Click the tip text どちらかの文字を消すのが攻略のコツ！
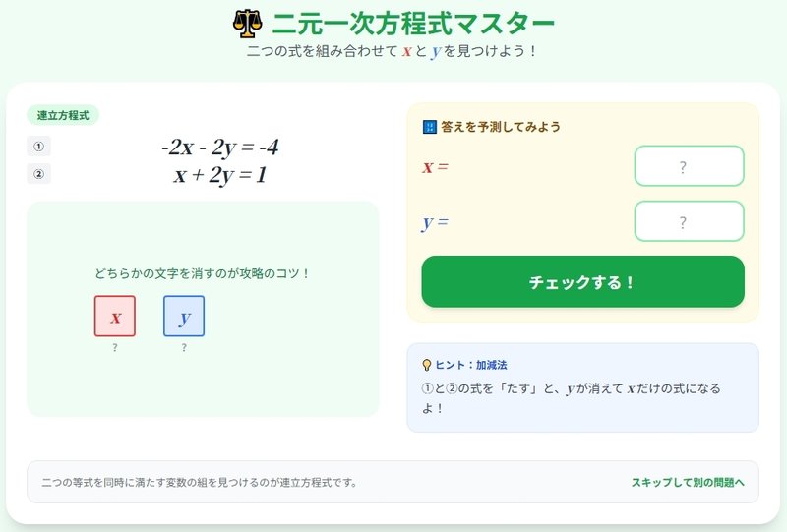Viewport: 787px width, 532px height. (203, 274)
